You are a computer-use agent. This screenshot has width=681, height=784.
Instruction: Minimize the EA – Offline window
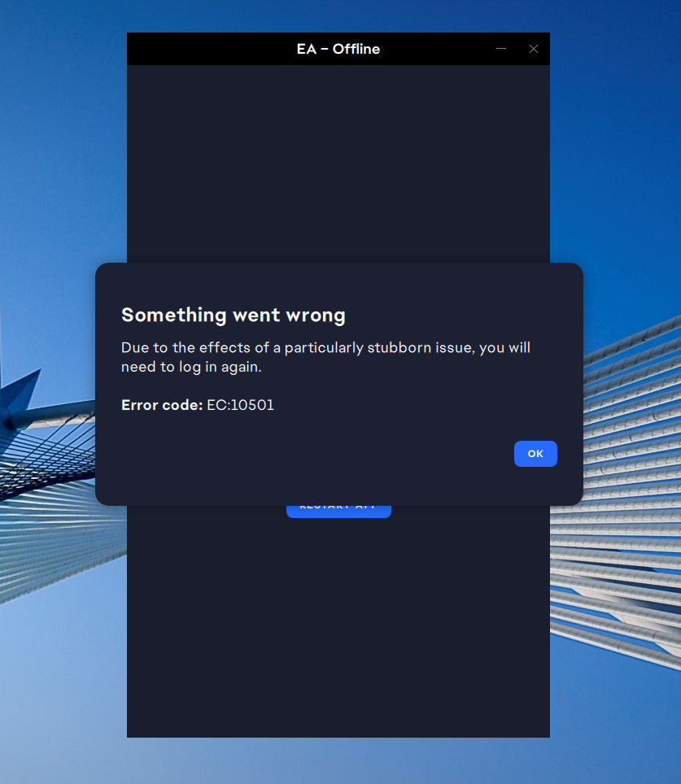[x=501, y=49]
